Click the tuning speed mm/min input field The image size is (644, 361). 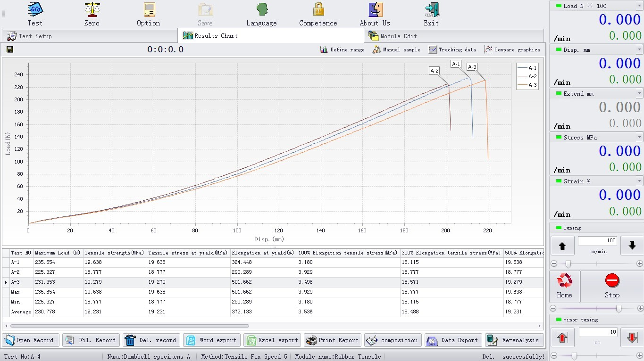pyautogui.click(x=597, y=241)
